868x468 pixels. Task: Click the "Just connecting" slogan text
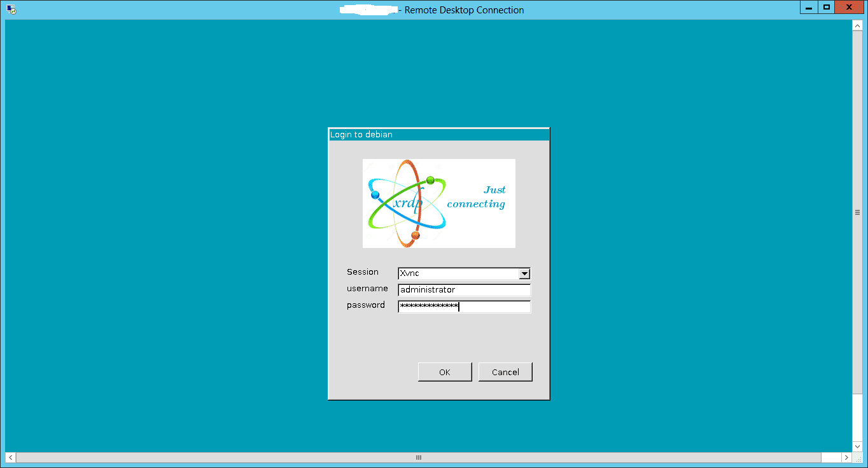click(x=477, y=197)
